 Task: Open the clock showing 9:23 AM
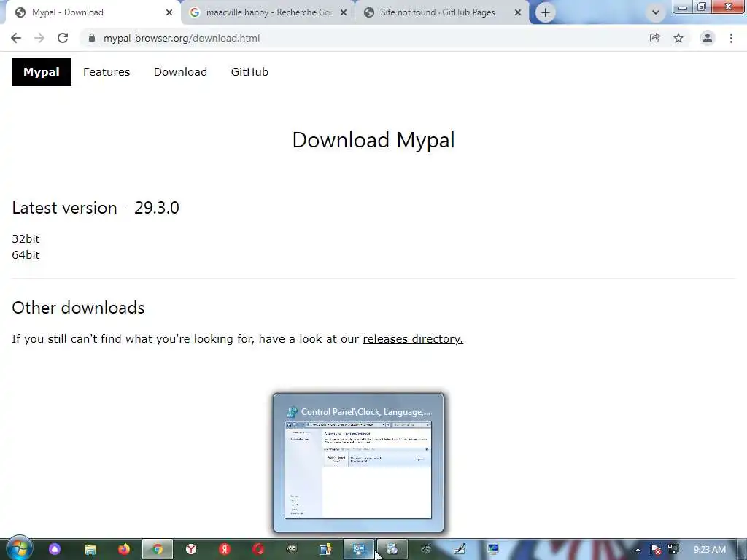point(710,550)
